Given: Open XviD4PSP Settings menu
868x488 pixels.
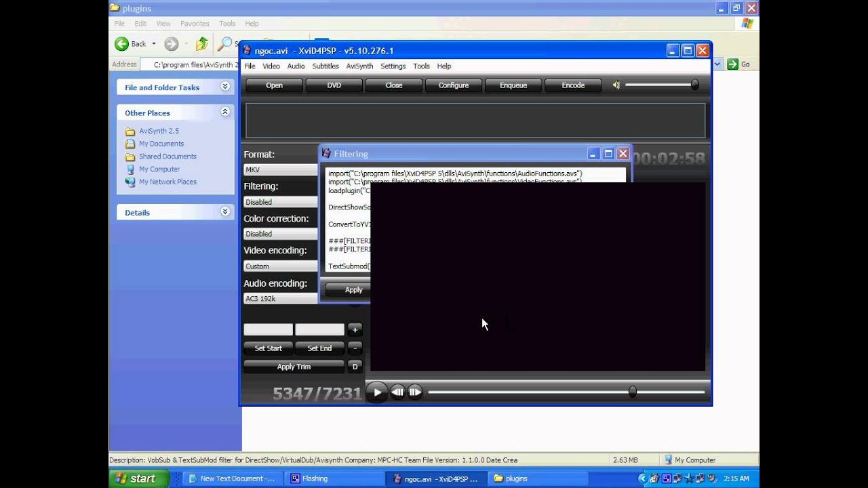Looking at the screenshot, I should 393,66.
